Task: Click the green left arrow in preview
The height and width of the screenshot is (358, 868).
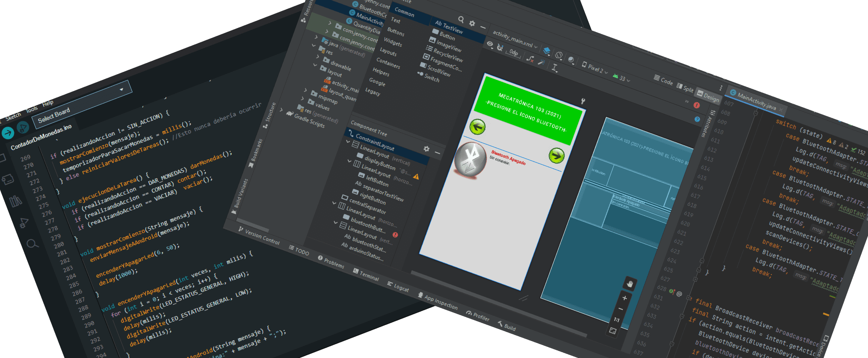Action: [477, 127]
